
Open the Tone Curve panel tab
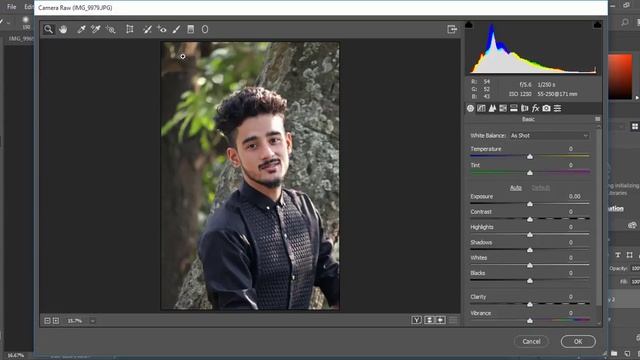point(482,108)
